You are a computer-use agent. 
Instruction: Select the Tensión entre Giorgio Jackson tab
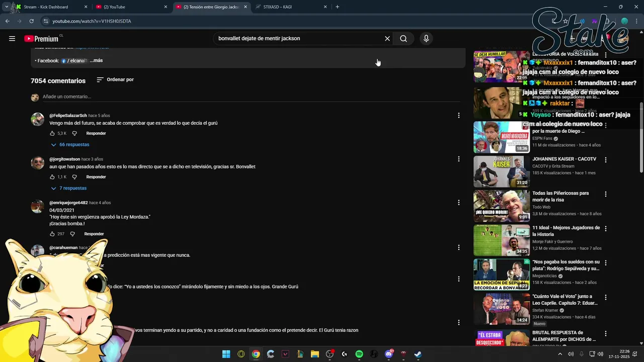(211, 7)
